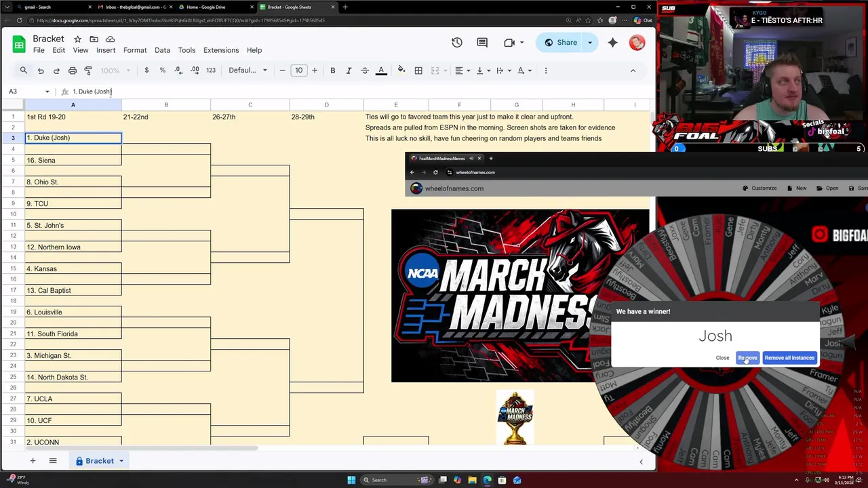This screenshot has width=868, height=488.
Task: Open the Google account avatar
Action: (x=637, y=43)
